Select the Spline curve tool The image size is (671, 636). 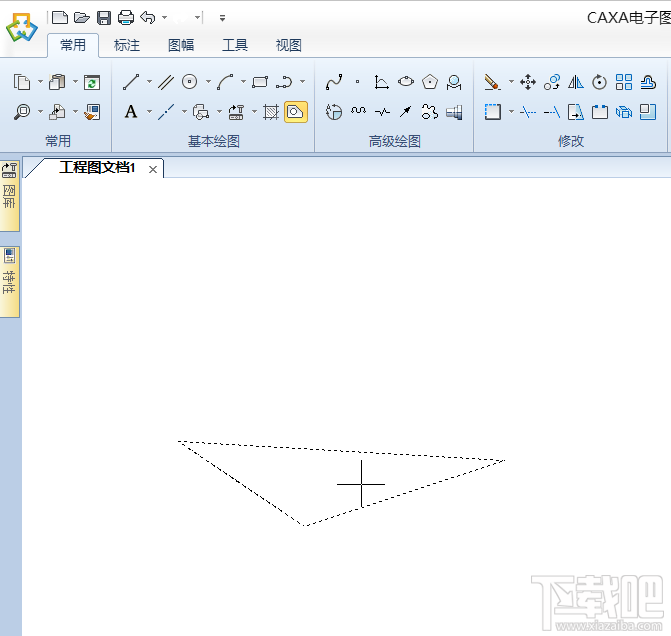[334, 82]
